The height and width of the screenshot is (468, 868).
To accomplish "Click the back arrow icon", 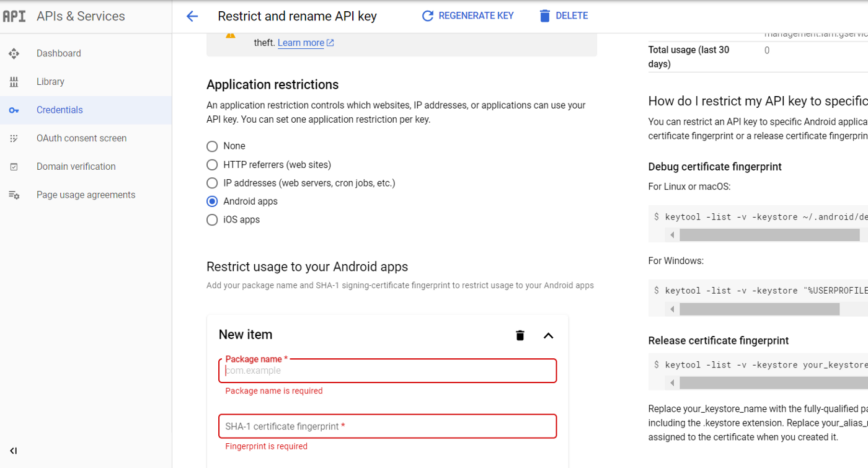I will click(192, 17).
